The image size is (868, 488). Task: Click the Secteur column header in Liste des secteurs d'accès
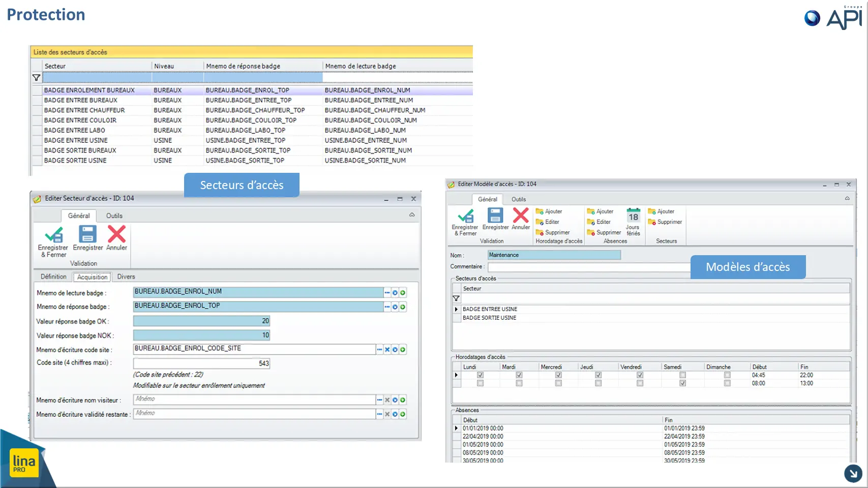97,66
